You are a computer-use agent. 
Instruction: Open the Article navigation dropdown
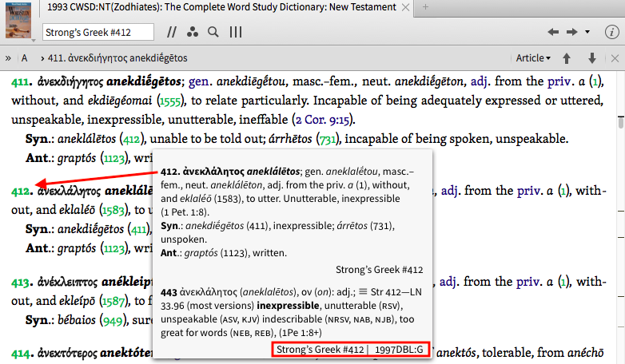[x=533, y=58]
